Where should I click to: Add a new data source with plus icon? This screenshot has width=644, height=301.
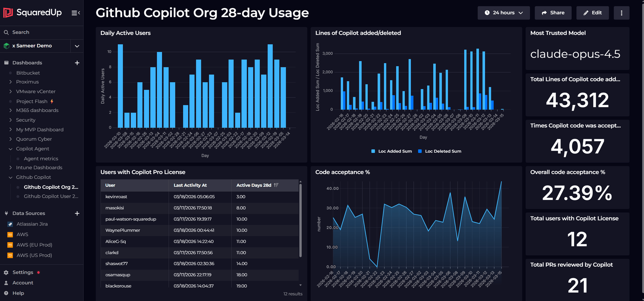77,213
